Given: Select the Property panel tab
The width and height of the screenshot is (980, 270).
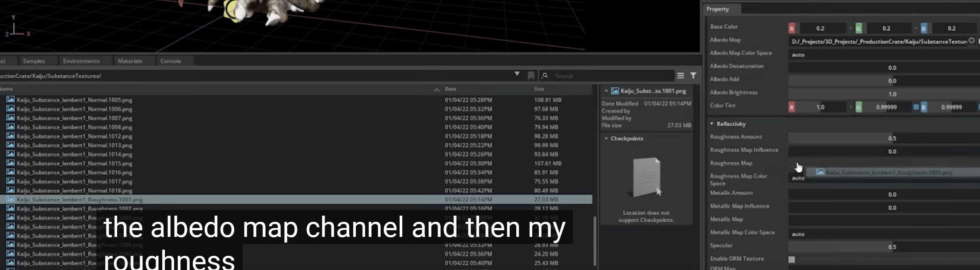Looking at the screenshot, I should click(x=717, y=9).
